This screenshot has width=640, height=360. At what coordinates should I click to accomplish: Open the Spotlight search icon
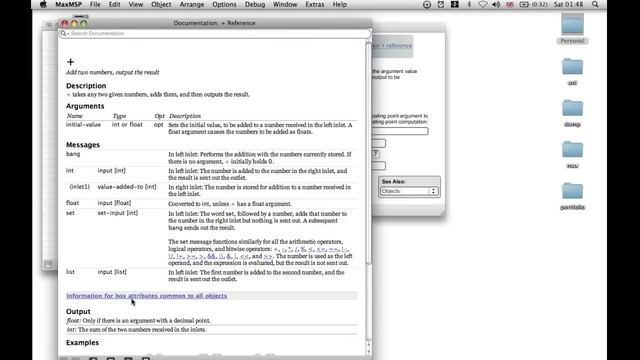click(595, 4)
